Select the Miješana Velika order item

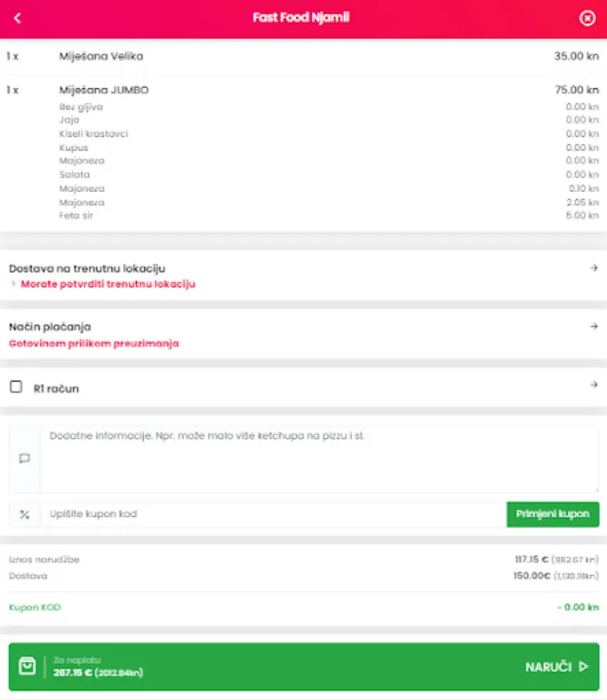click(101, 56)
